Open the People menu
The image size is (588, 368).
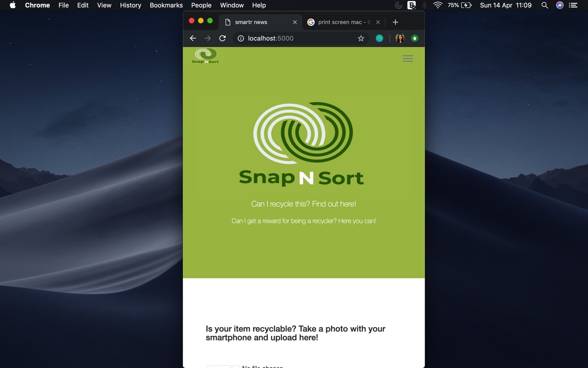[201, 5]
